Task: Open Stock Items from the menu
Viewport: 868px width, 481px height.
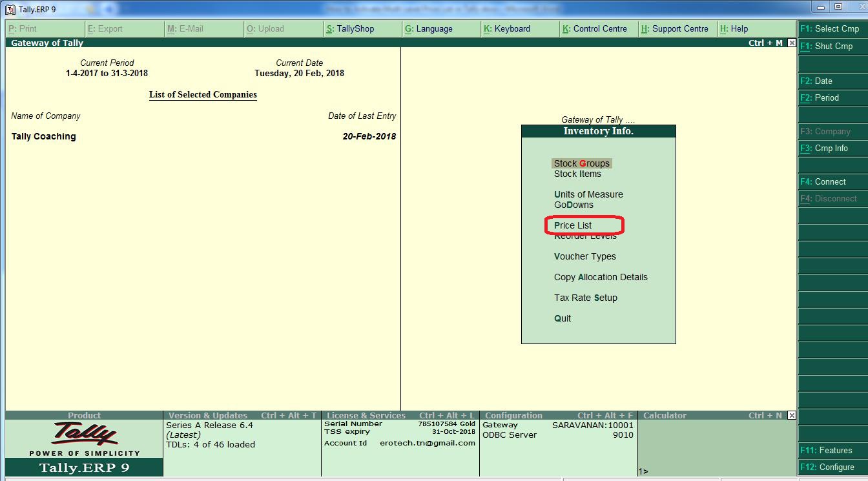Action: click(577, 174)
